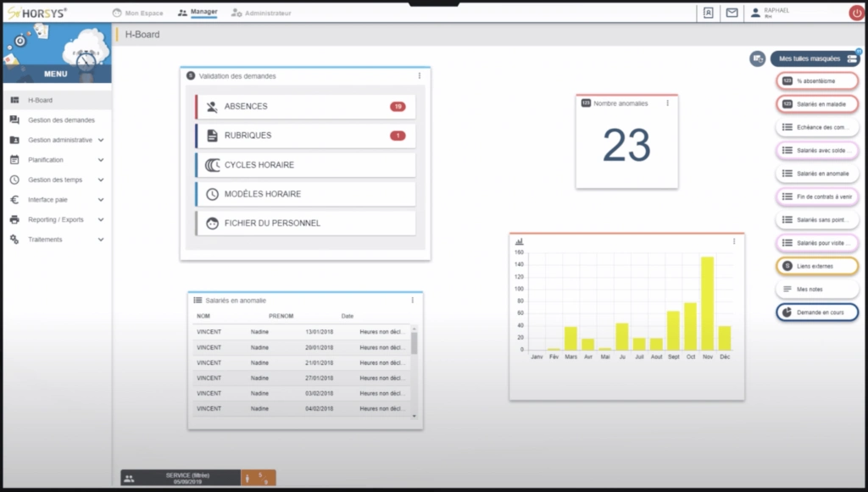Open FICHIER DU PERSONNEL entry
The image size is (868, 492).
(x=305, y=224)
